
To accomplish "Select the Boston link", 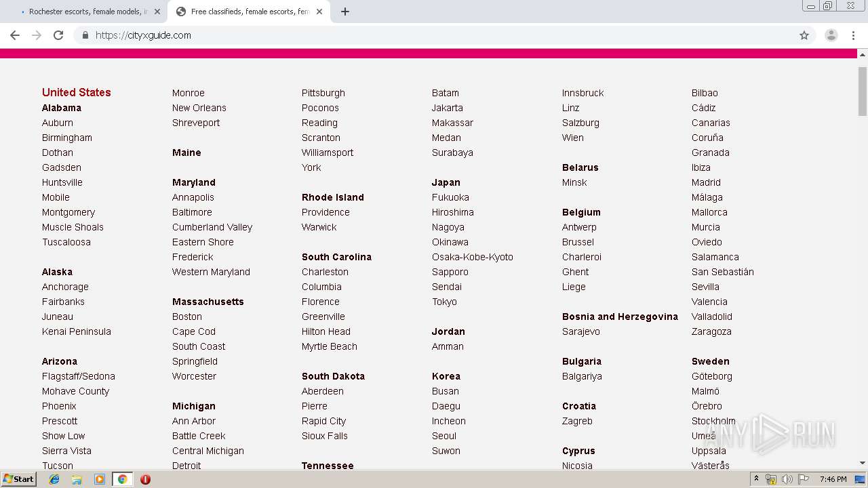I will (187, 317).
